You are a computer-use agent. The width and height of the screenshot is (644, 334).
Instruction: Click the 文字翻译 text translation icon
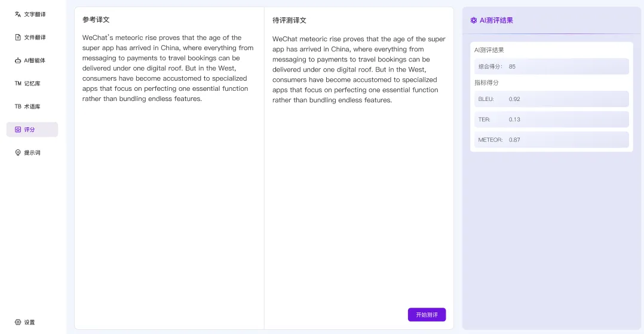tap(18, 14)
